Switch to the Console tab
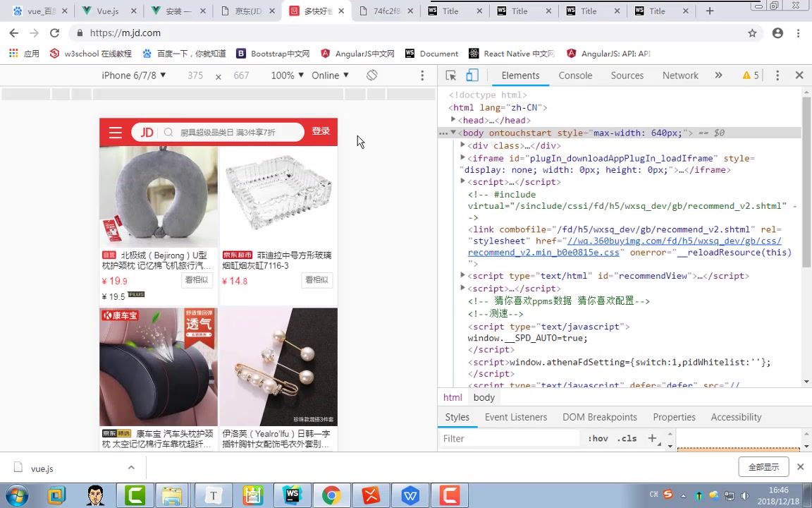This screenshot has height=508, width=812. (x=575, y=75)
